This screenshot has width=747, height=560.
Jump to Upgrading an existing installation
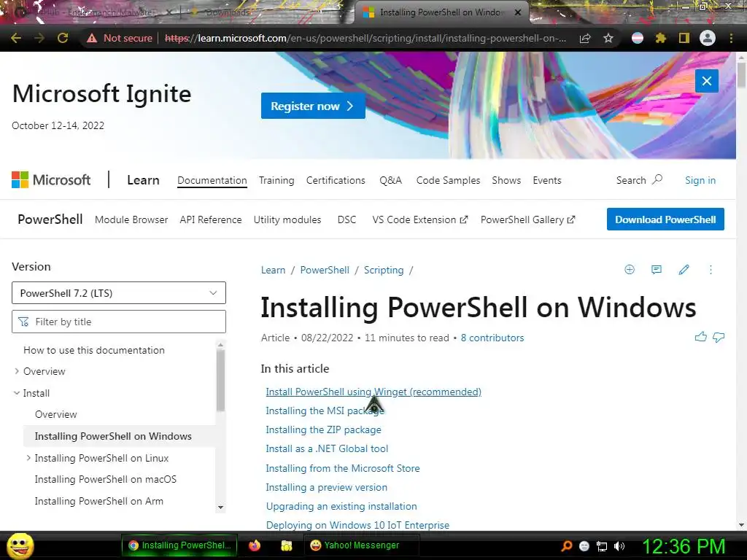point(341,506)
